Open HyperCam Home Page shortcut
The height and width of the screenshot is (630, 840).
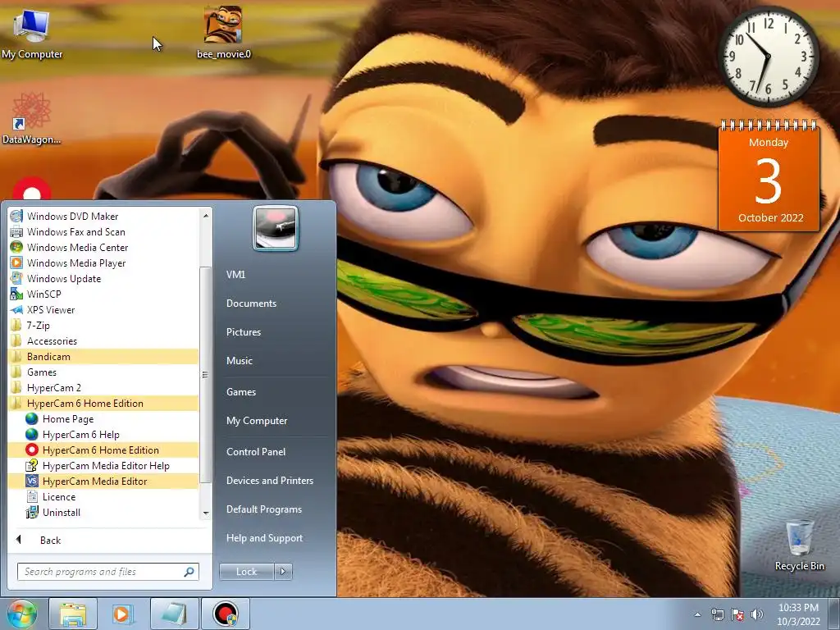coord(103,419)
